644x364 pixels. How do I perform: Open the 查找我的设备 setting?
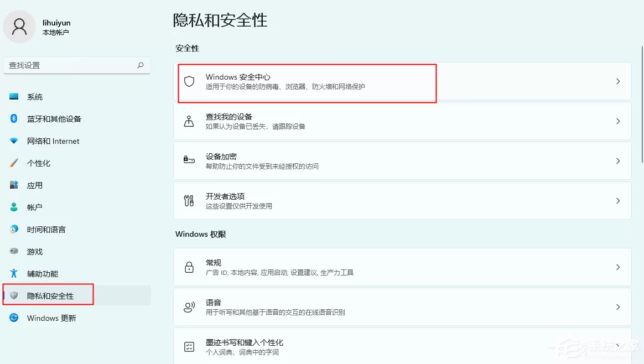point(402,121)
